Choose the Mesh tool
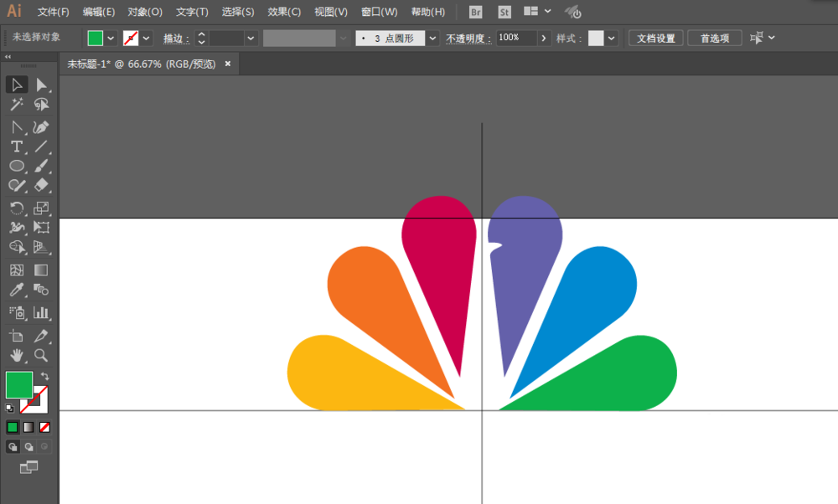 click(17, 270)
